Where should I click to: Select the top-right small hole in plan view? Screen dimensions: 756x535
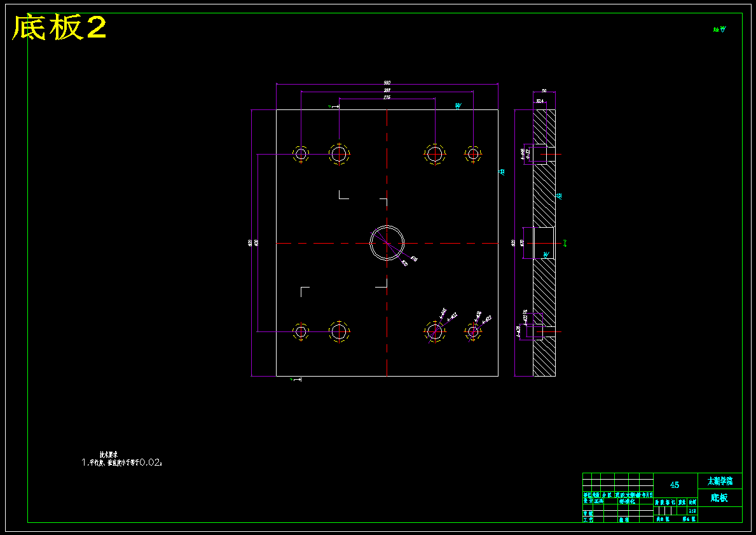pyautogui.click(x=473, y=154)
